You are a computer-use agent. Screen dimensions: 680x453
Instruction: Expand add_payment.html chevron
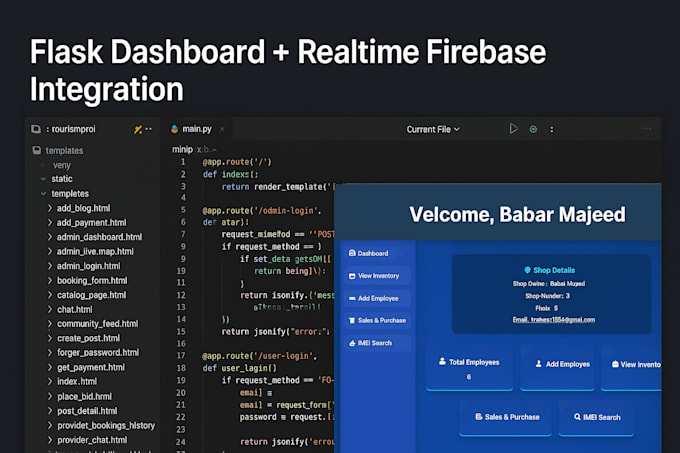(x=49, y=222)
